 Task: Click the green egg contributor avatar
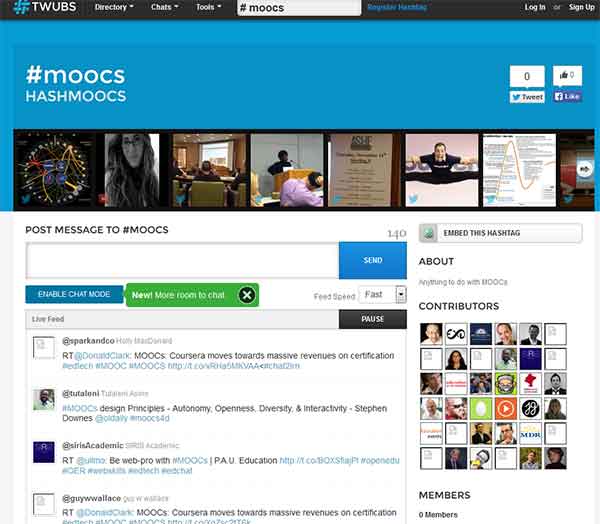(x=481, y=408)
